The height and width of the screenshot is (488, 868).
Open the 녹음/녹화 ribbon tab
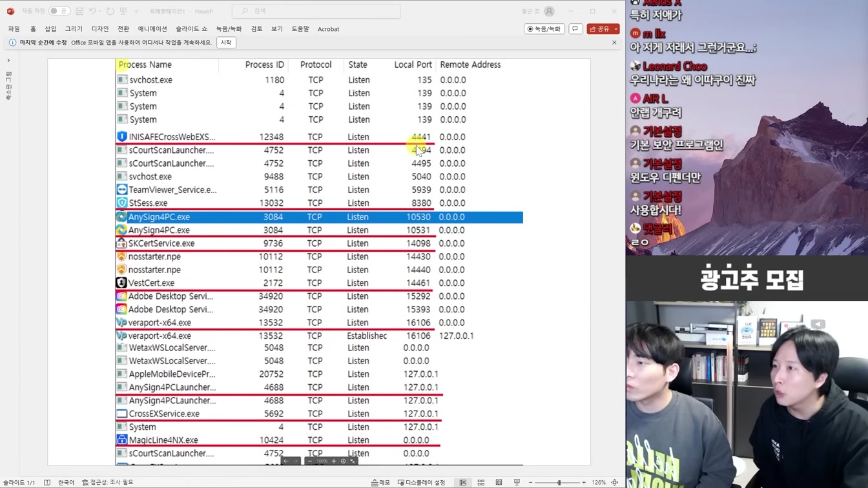[229, 29]
